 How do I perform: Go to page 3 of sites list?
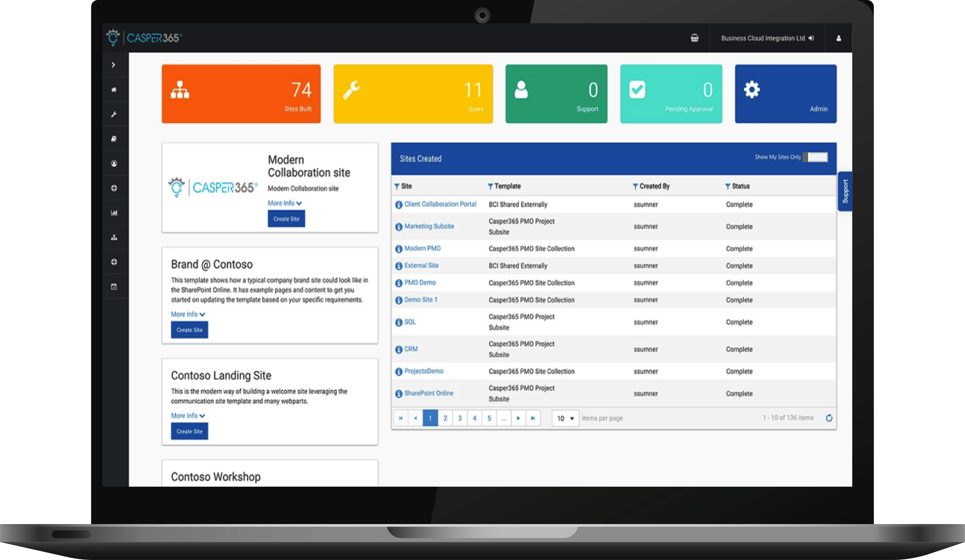tap(460, 418)
